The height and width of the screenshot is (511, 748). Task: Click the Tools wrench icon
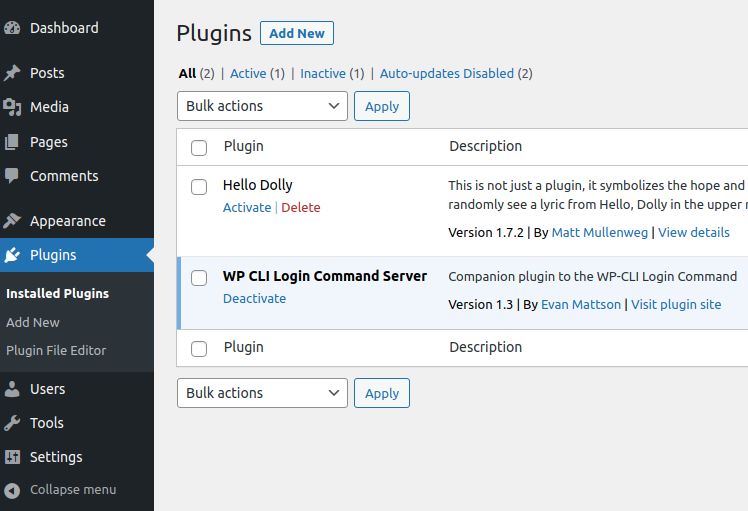point(12,423)
